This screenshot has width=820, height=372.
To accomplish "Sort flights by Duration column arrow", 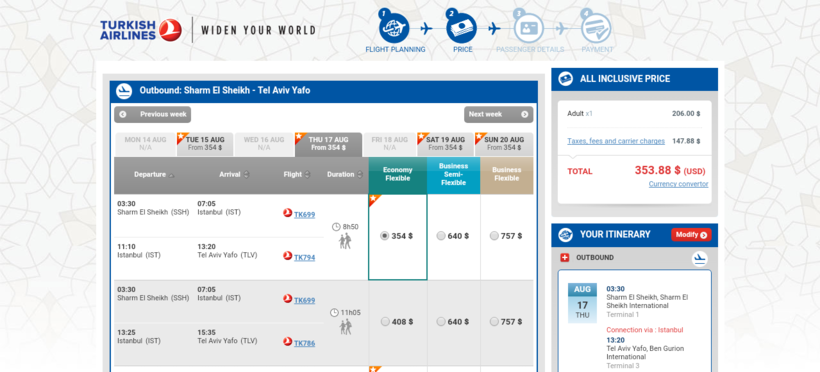I will [x=360, y=175].
